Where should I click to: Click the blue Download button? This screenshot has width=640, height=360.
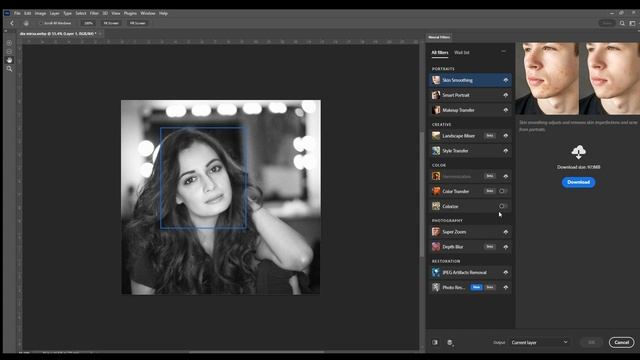coord(578,182)
